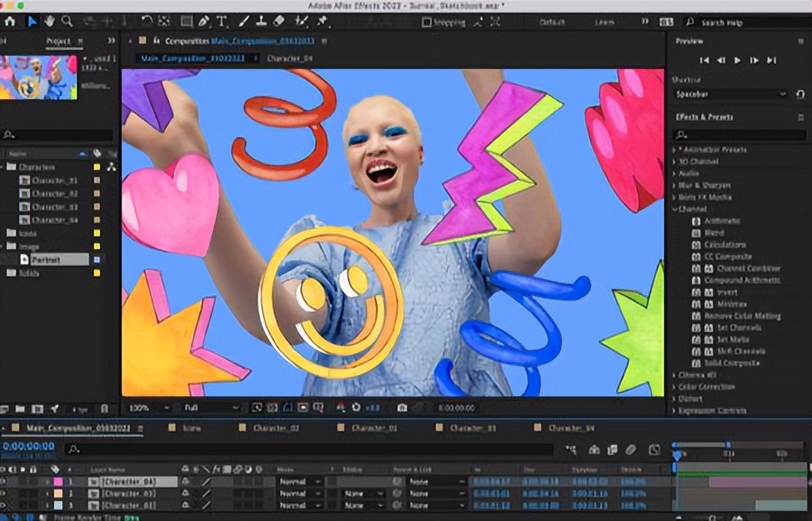Open the Learn workspace tab
This screenshot has width=812, height=521.
point(604,22)
